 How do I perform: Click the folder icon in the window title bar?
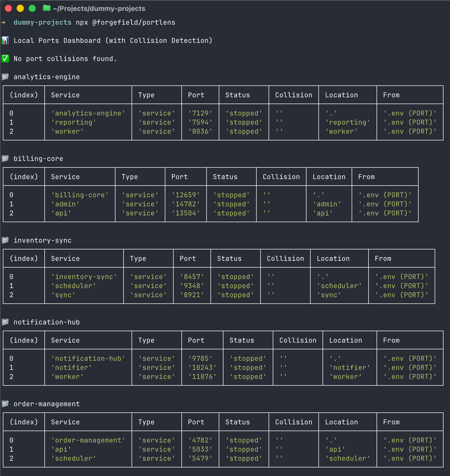(47, 8)
